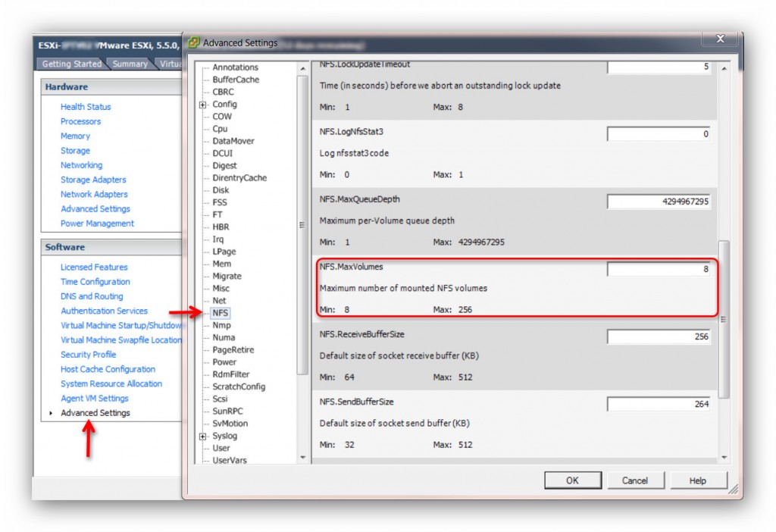Expand the Config tree node
Screen dimensions: 776x532
click(x=202, y=105)
